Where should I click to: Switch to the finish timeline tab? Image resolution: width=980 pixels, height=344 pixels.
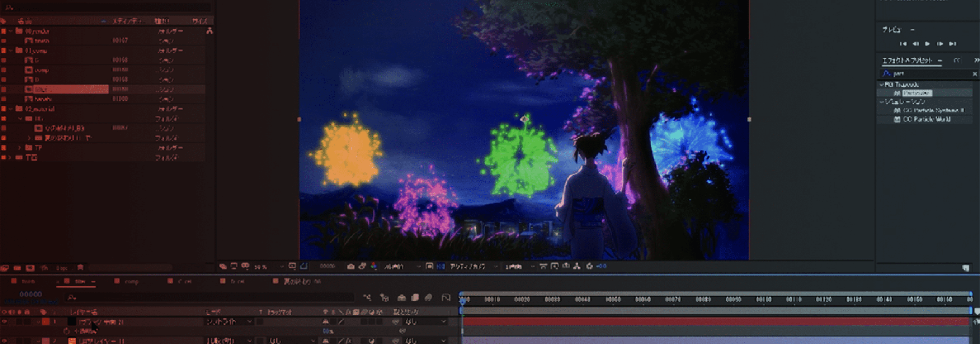[x=28, y=281]
